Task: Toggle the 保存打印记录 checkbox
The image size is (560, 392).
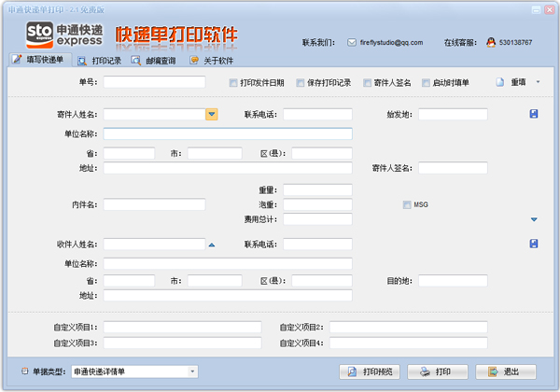Action: tap(301, 83)
